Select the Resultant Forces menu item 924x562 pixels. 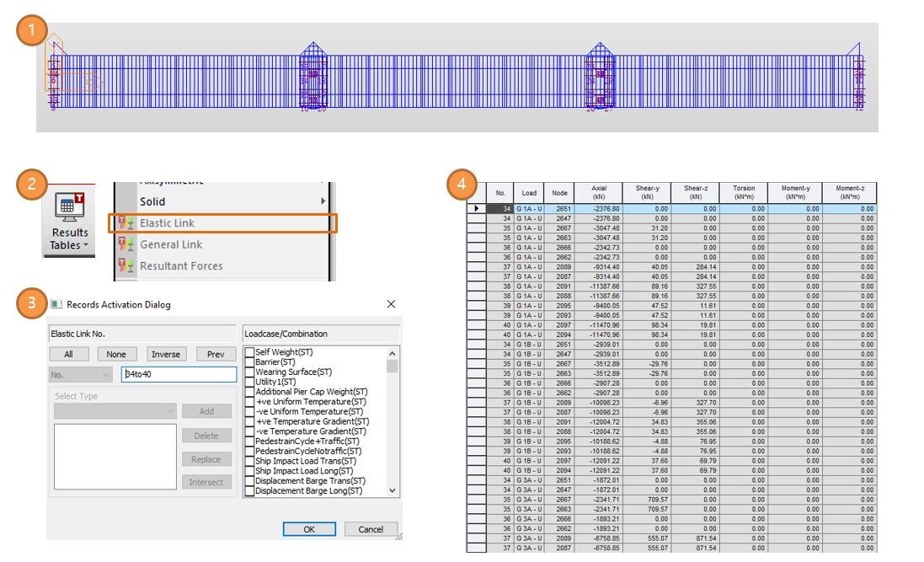tap(181, 266)
